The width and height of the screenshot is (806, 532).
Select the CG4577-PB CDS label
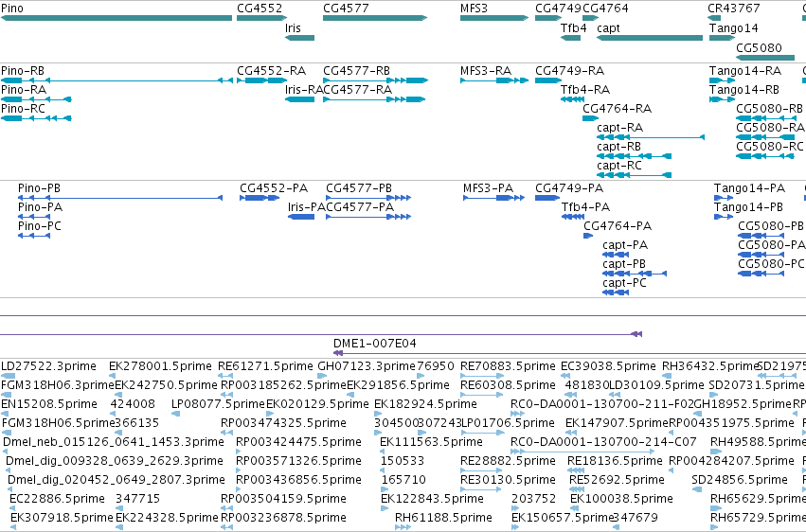[x=359, y=188]
